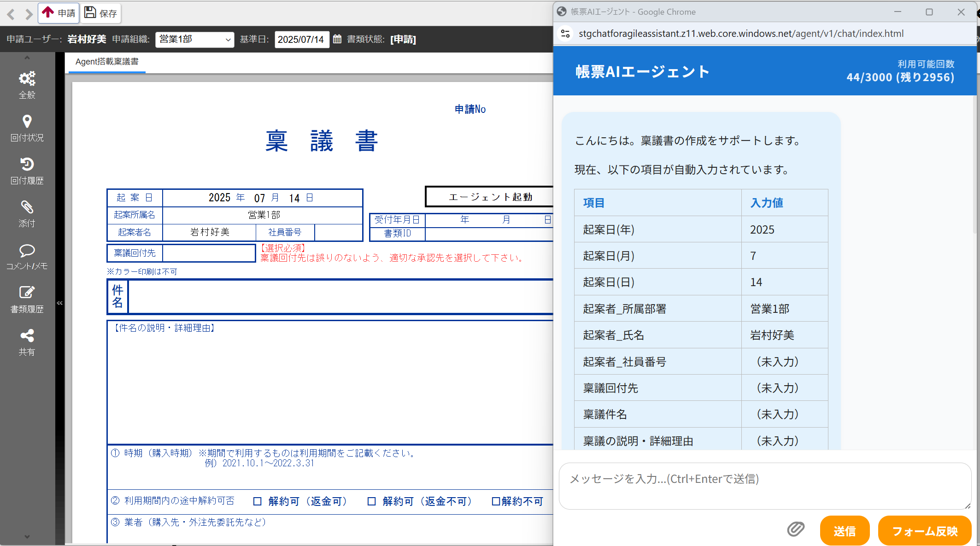Open the 全般 general settings panel

[x=27, y=85]
